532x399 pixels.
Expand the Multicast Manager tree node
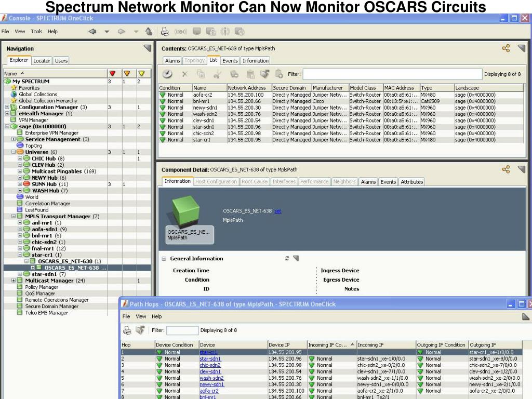coord(13,281)
